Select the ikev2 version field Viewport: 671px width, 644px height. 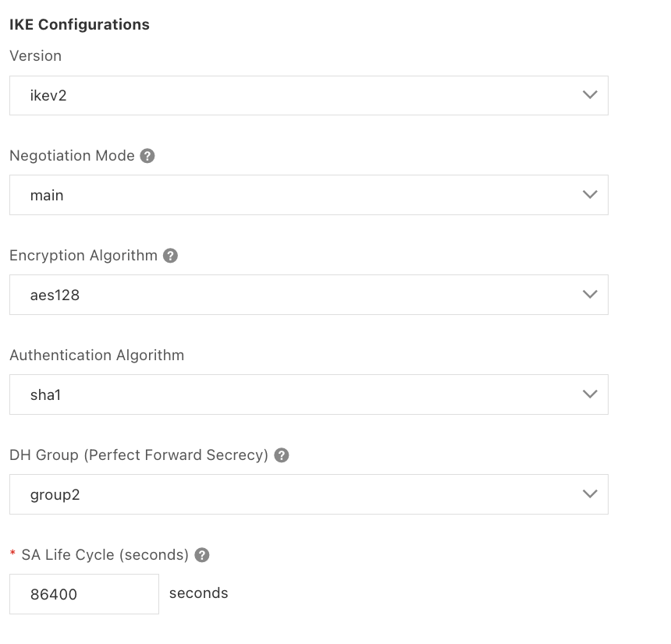click(296, 96)
